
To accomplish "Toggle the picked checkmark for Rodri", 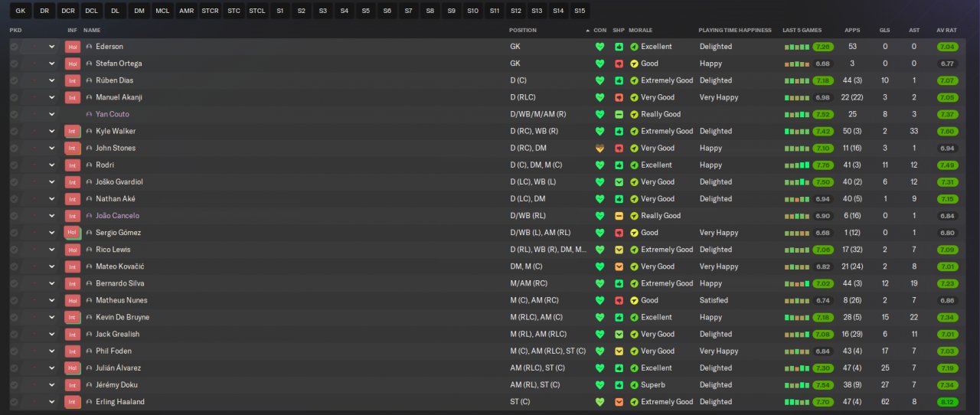I will (x=14, y=165).
